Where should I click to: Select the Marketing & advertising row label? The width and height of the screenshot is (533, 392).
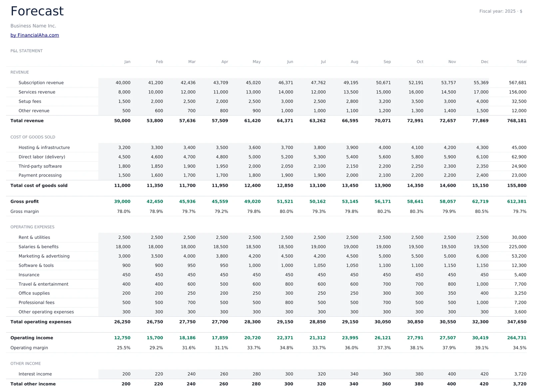click(44, 256)
